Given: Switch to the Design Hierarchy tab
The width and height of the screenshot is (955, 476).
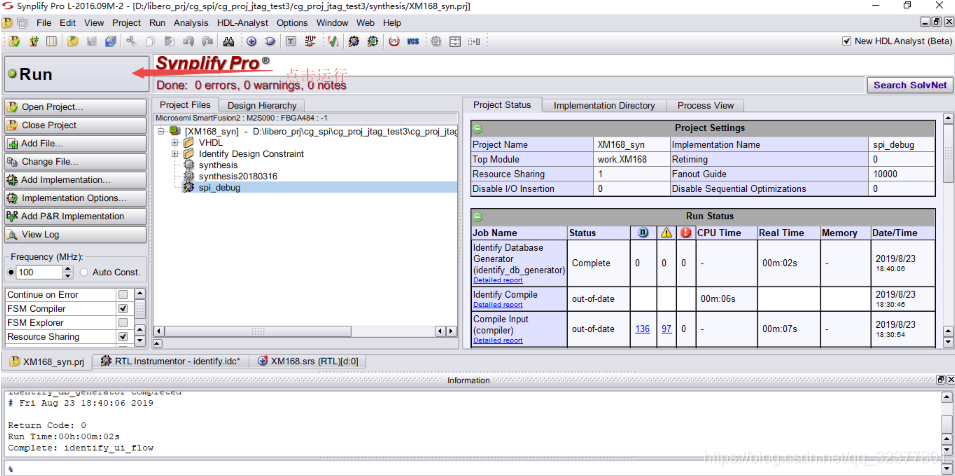Looking at the screenshot, I should pos(262,105).
